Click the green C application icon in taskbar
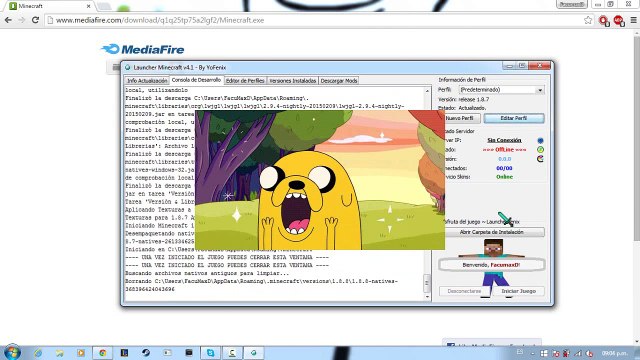This screenshot has width=640, height=360. (232, 353)
